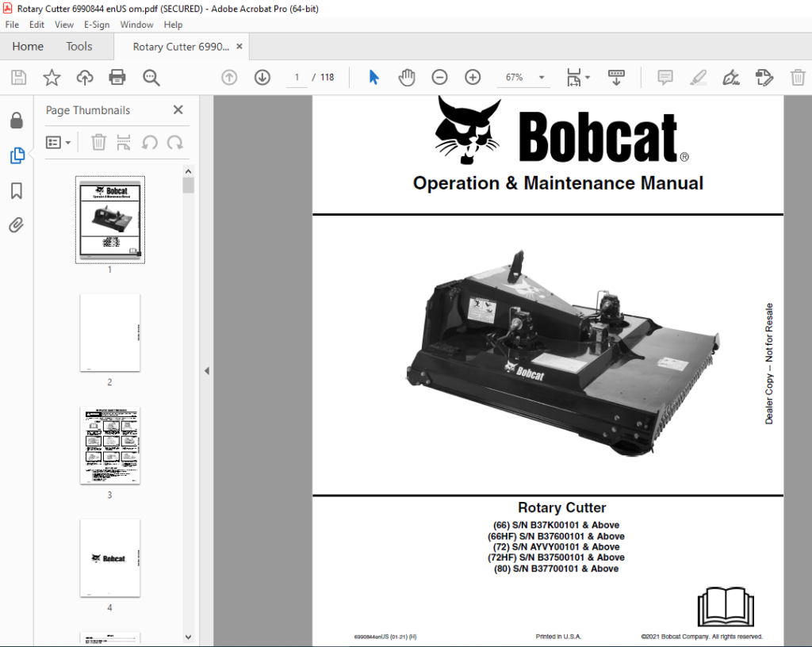Image resolution: width=812 pixels, height=647 pixels.
Task: Open the File menu
Action: click(12, 25)
